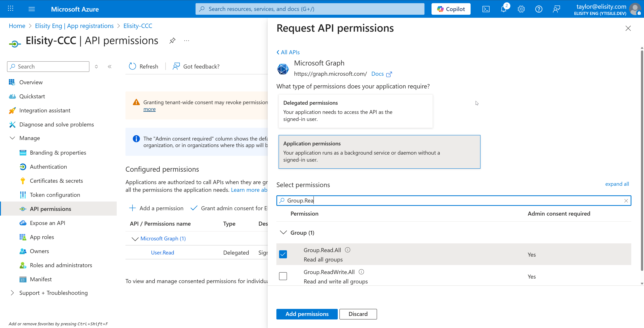Select Delegated permissions type card
Viewport: 644px width, 328px height.
[355, 111]
